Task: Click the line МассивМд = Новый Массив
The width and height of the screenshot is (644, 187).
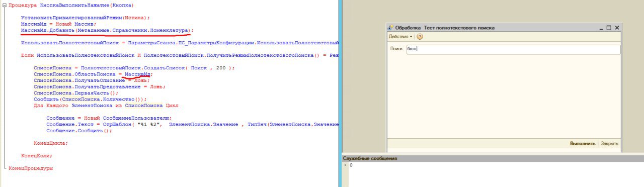Action: [x=58, y=24]
